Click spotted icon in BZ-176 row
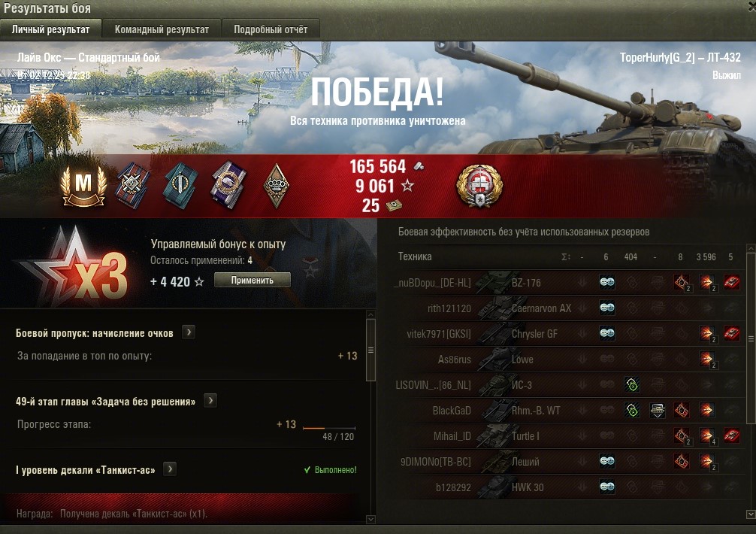Viewport: 756px width, 534px height. click(x=607, y=282)
